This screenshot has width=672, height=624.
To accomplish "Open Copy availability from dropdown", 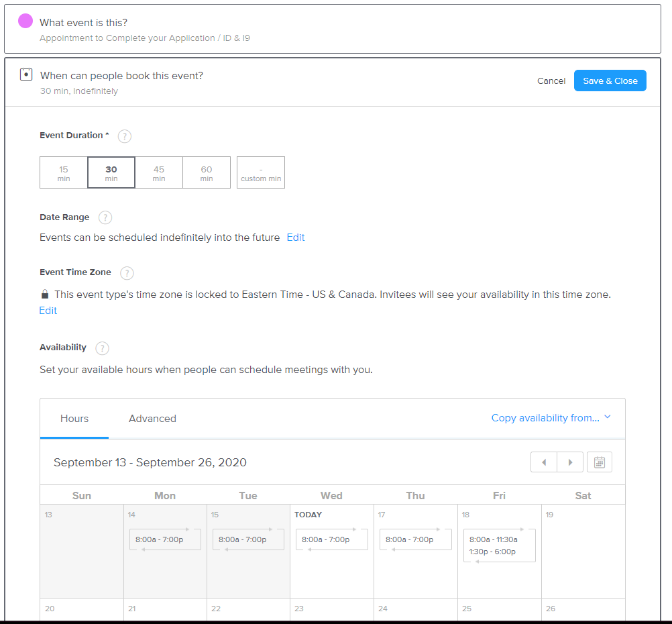I will pos(551,418).
